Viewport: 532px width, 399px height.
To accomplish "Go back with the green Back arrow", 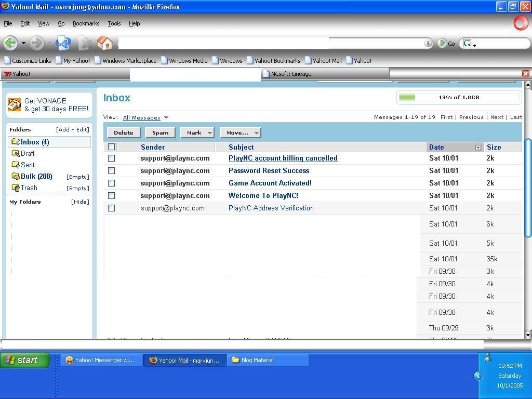I will point(10,43).
